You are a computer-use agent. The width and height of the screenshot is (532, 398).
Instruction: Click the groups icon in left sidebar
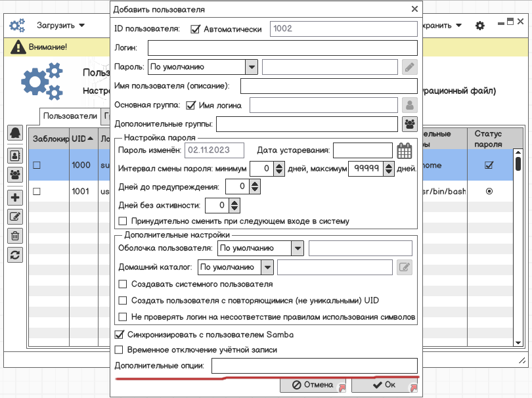click(15, 175)
